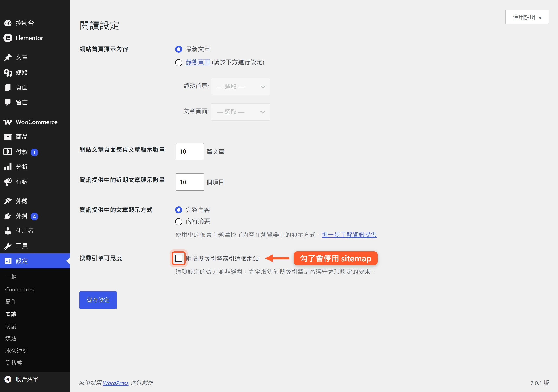This screenshot has width=558, height=392.
Task: Click the Elementor logo icon
Action: (8, 38)
